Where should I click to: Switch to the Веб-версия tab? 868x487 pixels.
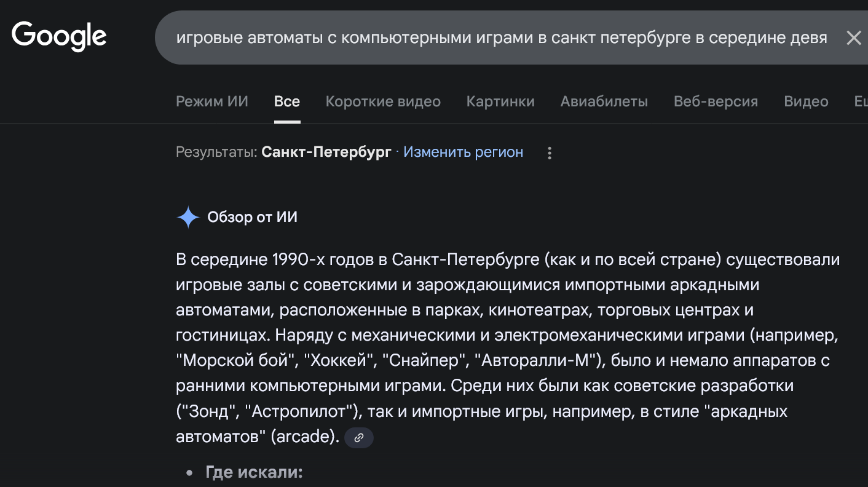[x=716, y=101]
